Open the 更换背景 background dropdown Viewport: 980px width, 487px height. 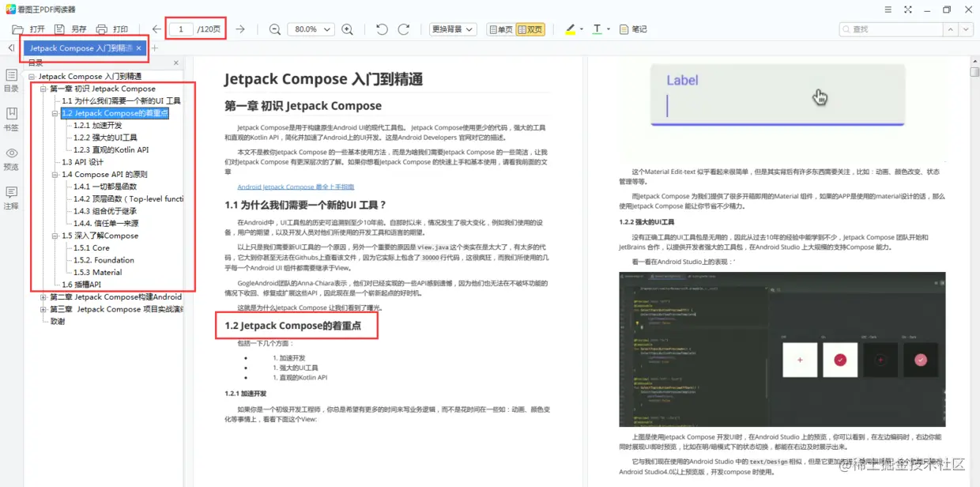point(453,29)
